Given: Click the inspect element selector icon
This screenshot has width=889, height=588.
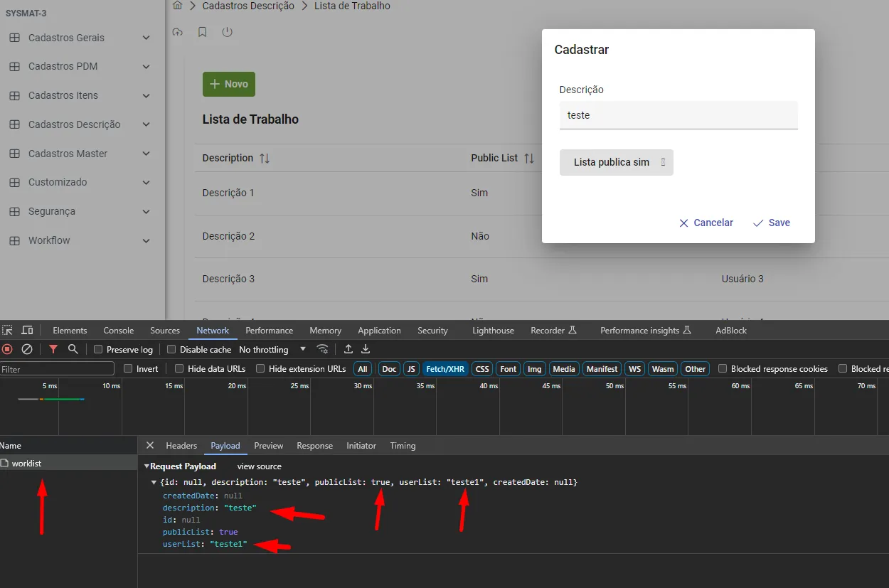Looking at the screenshot, I should click(7, 331).
